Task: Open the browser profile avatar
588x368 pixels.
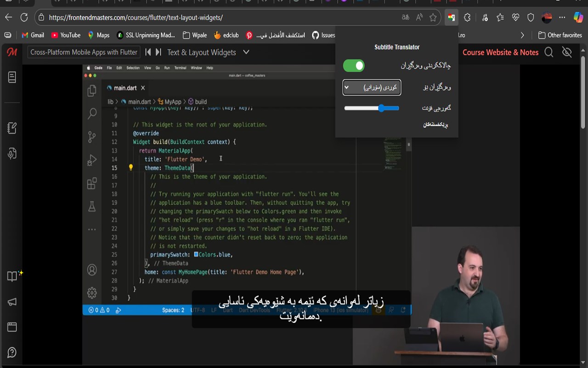Action: 547,17
